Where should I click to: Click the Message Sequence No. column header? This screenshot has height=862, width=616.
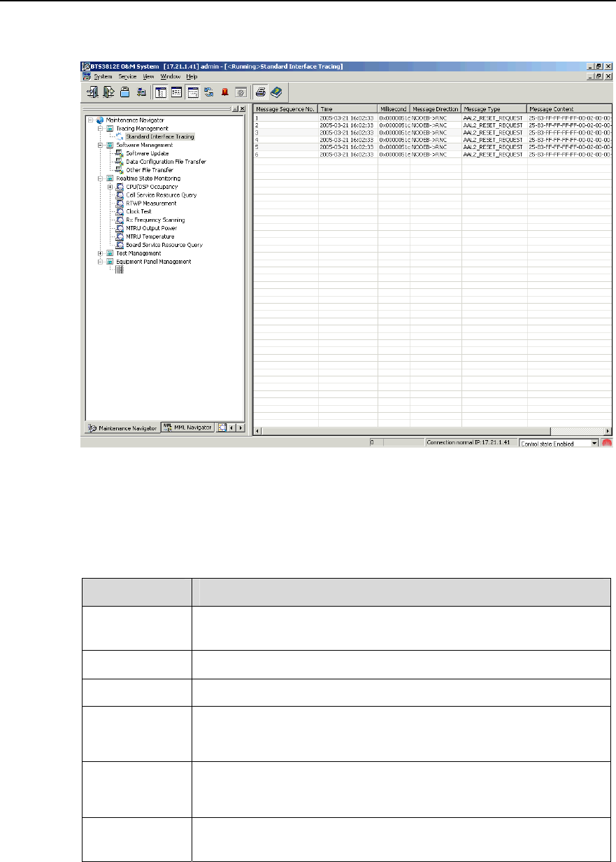coord(285,109)
